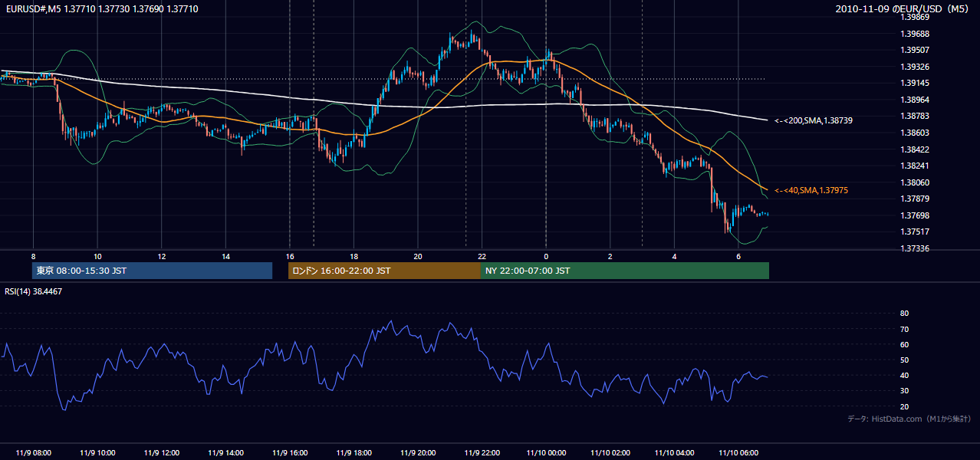
Task: Click the NY 22:00-07:00 JST session bar
Action: click(x=625, y=271)
